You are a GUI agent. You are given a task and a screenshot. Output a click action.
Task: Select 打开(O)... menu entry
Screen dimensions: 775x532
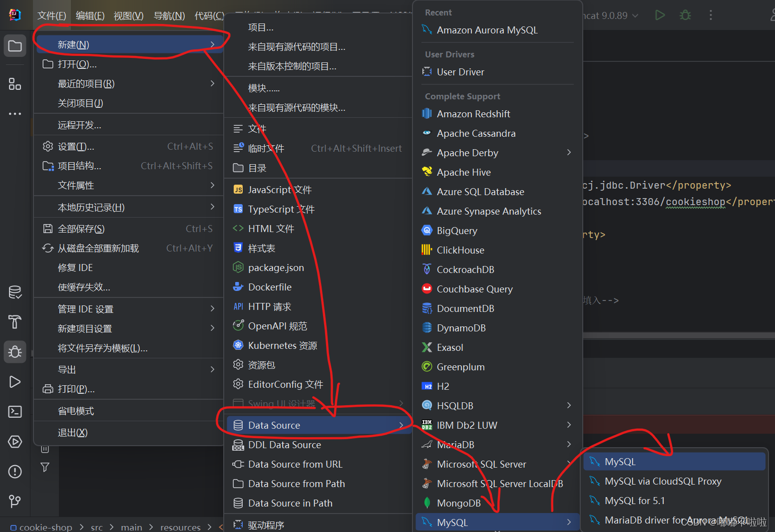click(x=128, y=64)
